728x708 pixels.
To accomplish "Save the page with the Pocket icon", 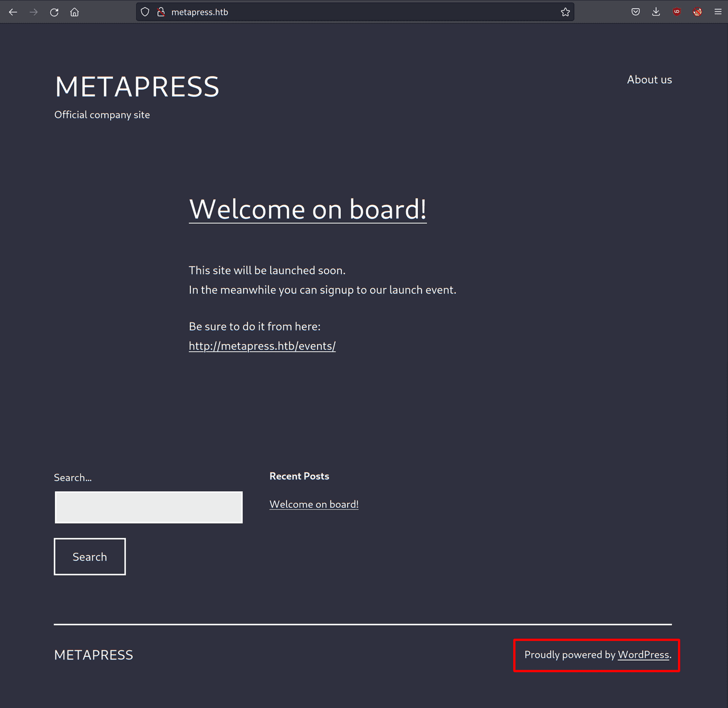I will point(636,12).
